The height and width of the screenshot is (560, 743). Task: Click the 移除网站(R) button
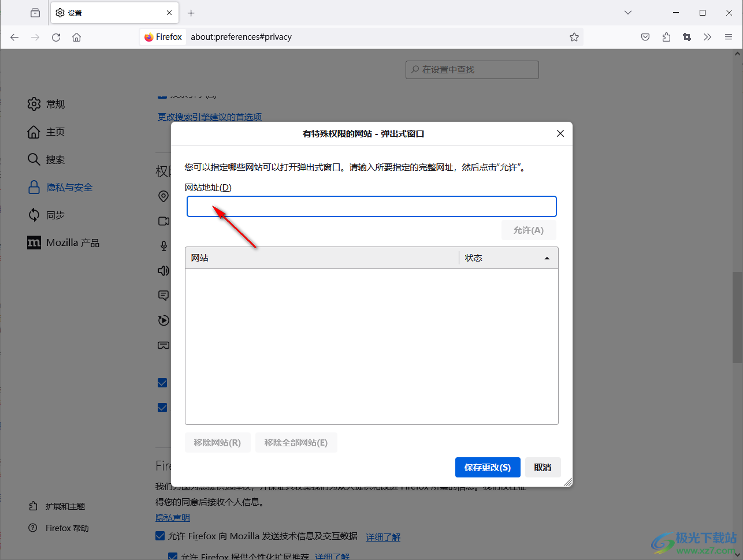tap(217, 443)
